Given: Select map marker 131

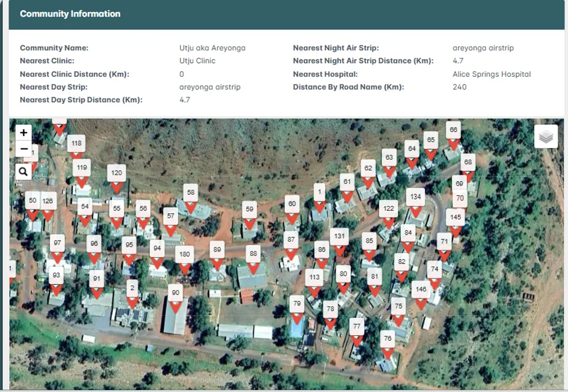Looking at the screenshot, I should coord(340,242).
